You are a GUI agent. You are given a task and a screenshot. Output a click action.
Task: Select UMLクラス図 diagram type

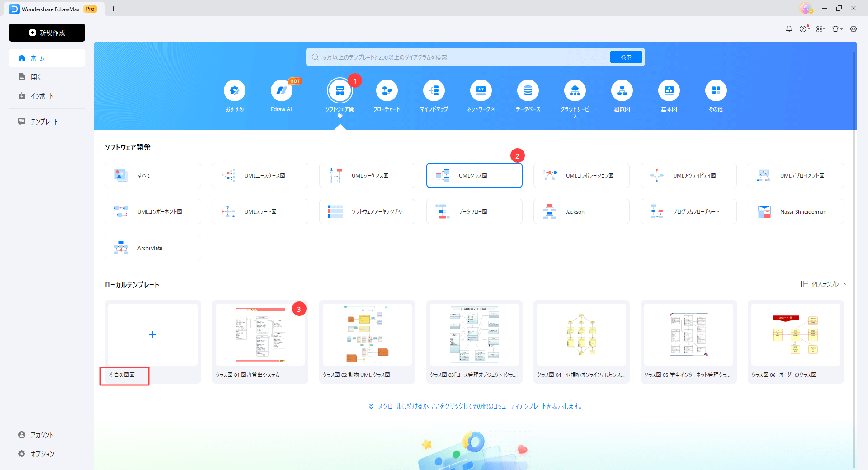click(x=474, y=175)
